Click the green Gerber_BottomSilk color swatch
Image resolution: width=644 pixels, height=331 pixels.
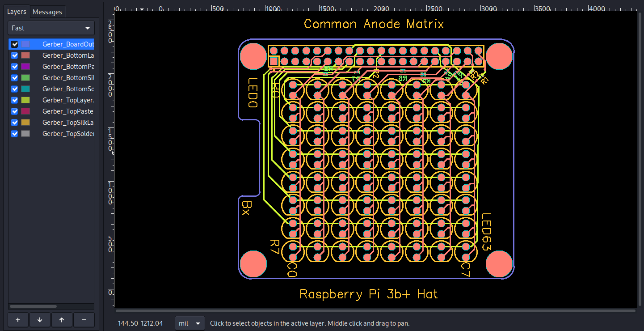point(25,78)
